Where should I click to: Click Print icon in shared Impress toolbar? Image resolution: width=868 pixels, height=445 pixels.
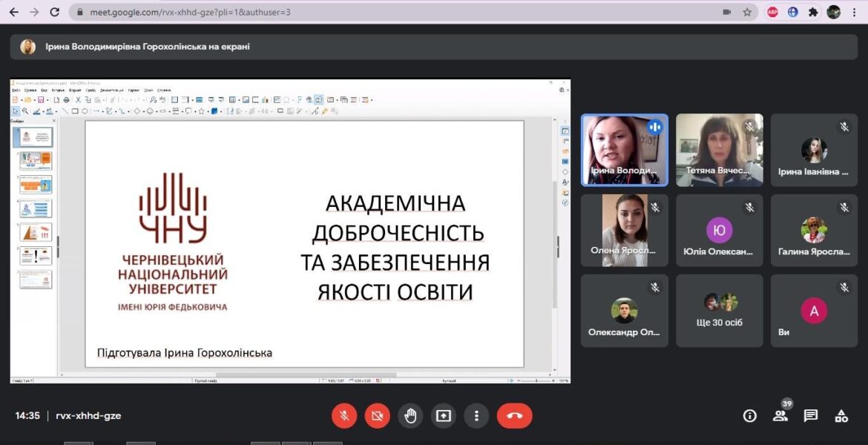click(x=67, y=100)
